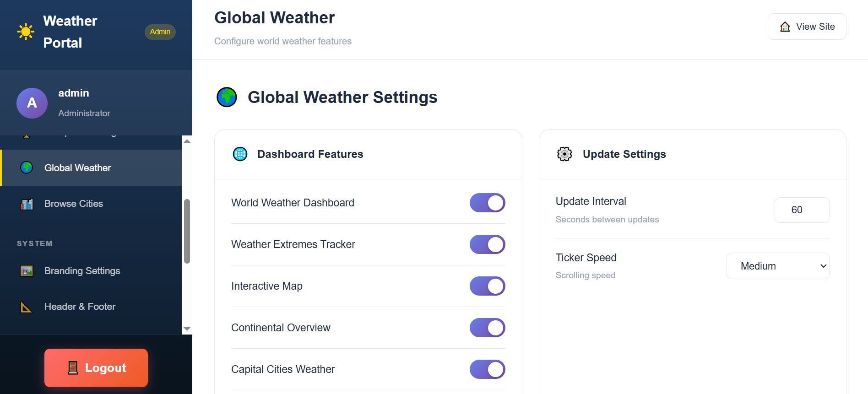868x394 pixels.
Task: Click the Update Settings gear icon
Action: (564, 154)
